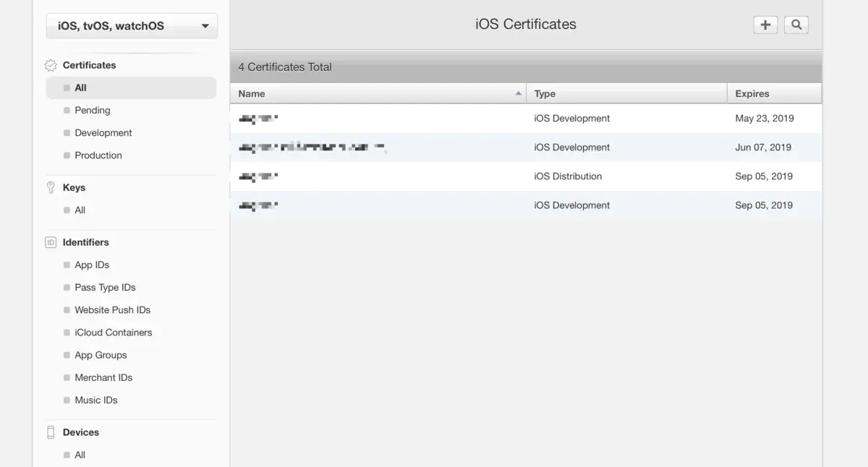868x467 pixels.
Task: Open the iOS, tvOS, watchOS platform dropdown
Action: point(132,26)
